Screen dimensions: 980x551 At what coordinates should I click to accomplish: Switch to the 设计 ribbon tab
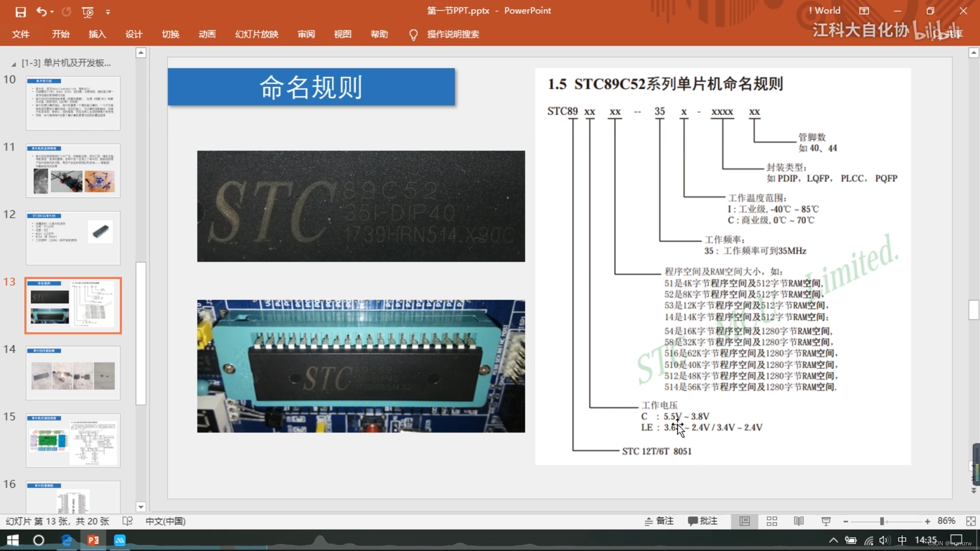coord(134,34)
